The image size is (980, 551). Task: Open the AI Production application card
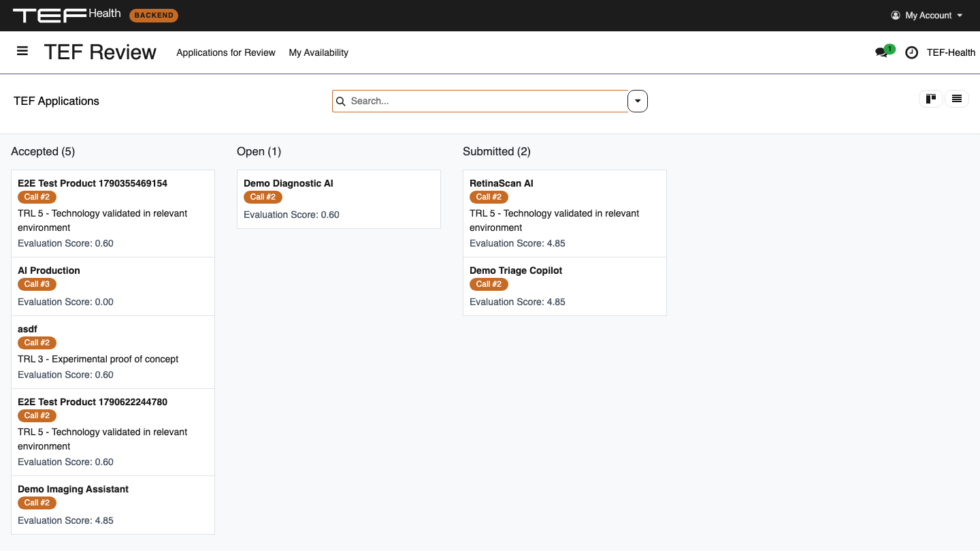tap(113, 286)
